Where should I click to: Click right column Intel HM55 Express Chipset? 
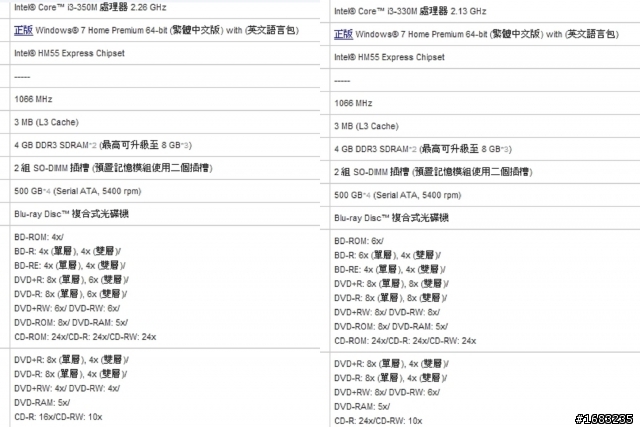click(389, 57)
